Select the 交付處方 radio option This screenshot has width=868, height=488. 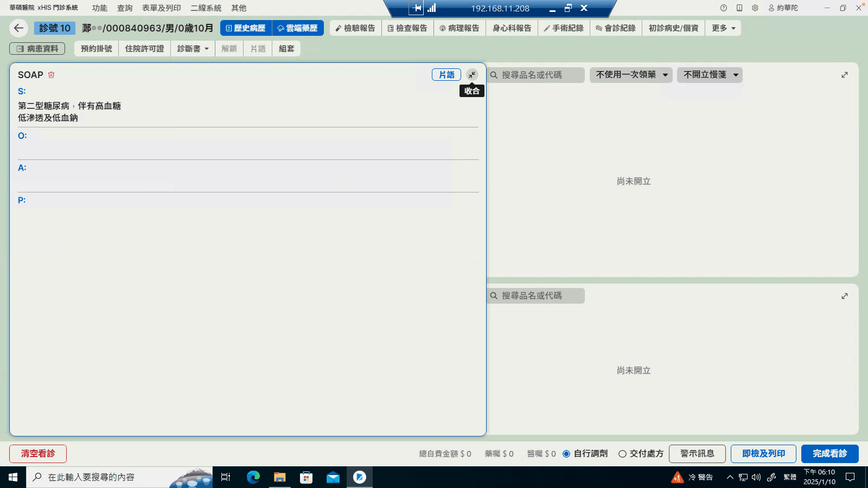[622, 454]
